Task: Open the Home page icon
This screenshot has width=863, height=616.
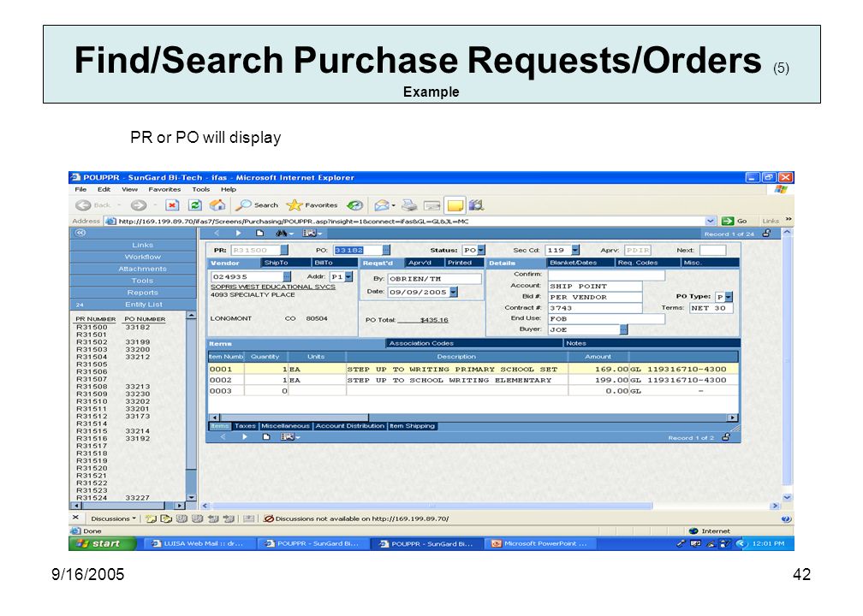Action: 217,205
